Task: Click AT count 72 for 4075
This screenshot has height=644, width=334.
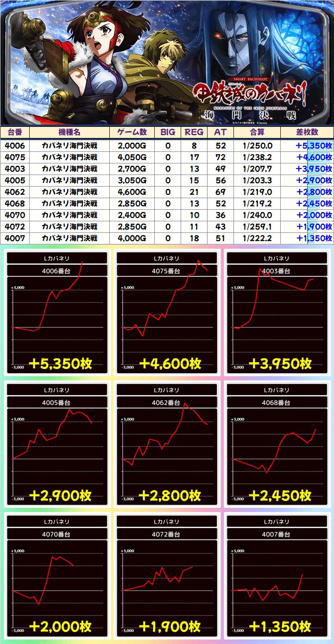Action: point(221,157)
